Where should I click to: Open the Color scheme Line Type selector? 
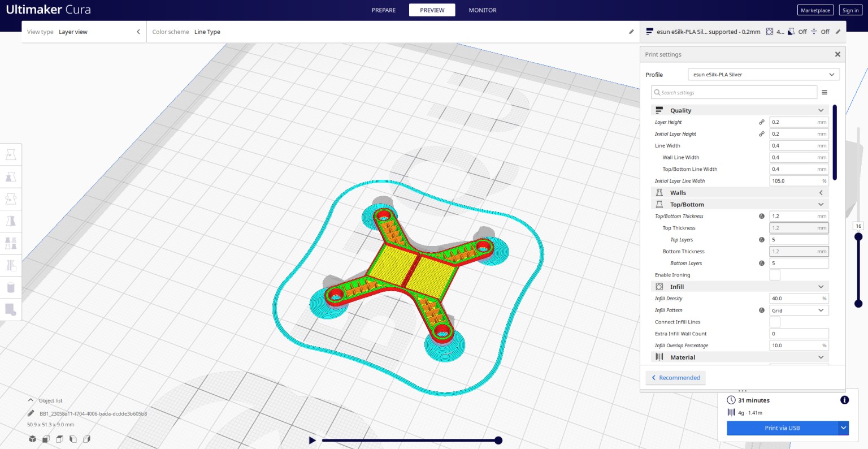coord(393,32)
